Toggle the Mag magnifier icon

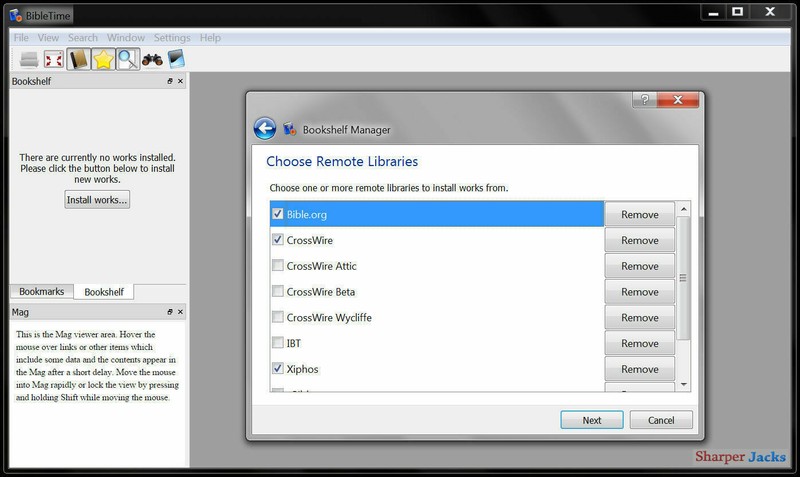pos(128,60)
